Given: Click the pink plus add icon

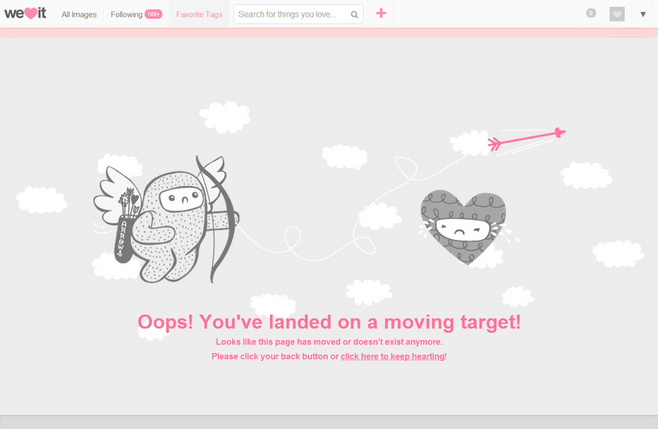Looking at the screenshot, I should click(x=381, y=14).
